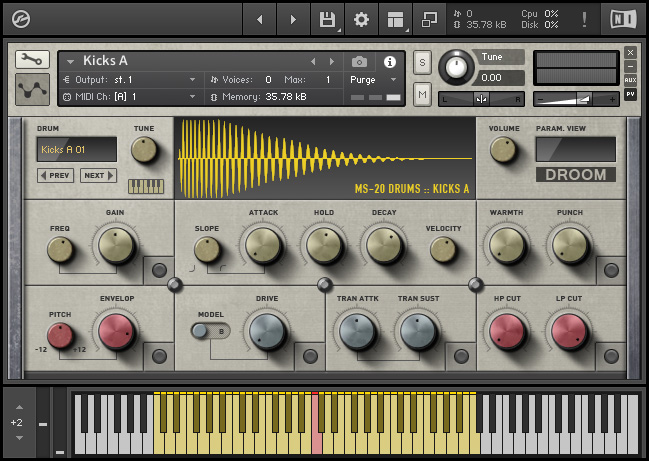The width and height of the screenshot is (649, 461).
Task: Click the ATTACK knob
Action: coord(263,246)
